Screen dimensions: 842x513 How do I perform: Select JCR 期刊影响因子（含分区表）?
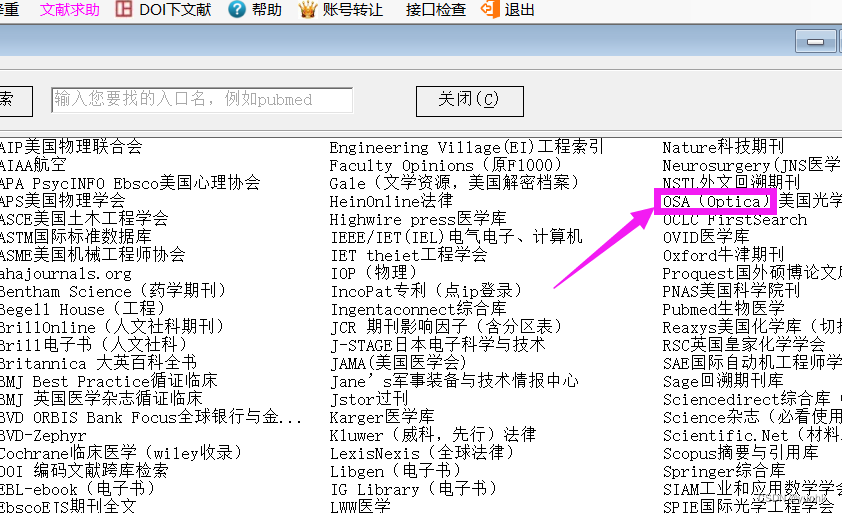coord(447,327)
